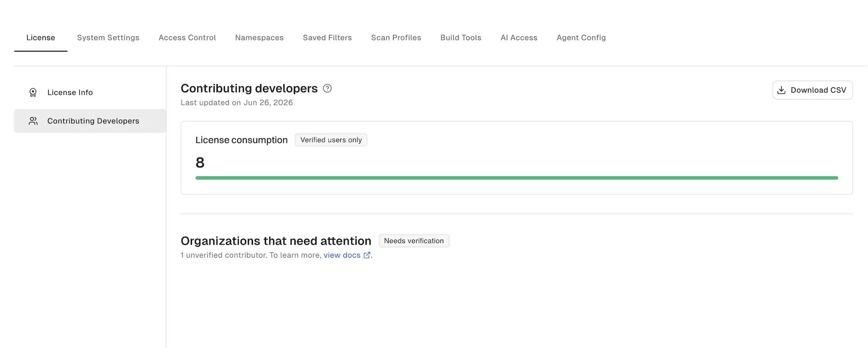Open the Agent Config tab

coord(581,38)
